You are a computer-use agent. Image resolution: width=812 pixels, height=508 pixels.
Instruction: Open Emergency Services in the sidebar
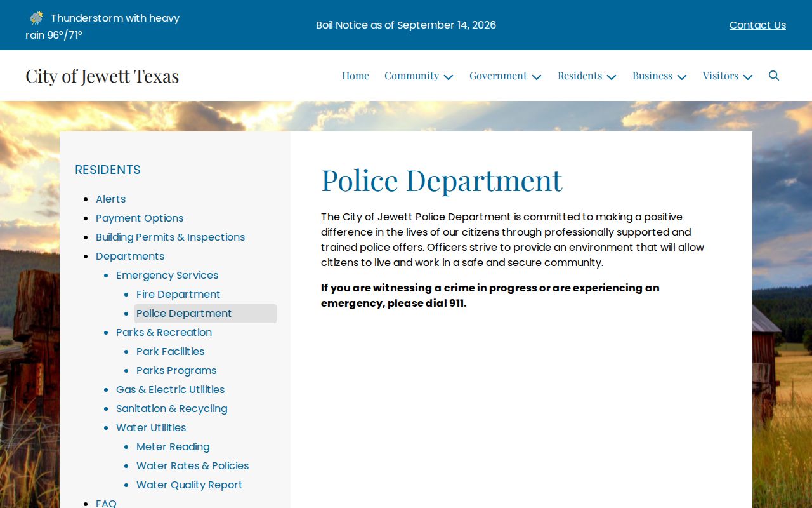coord(167,275)
